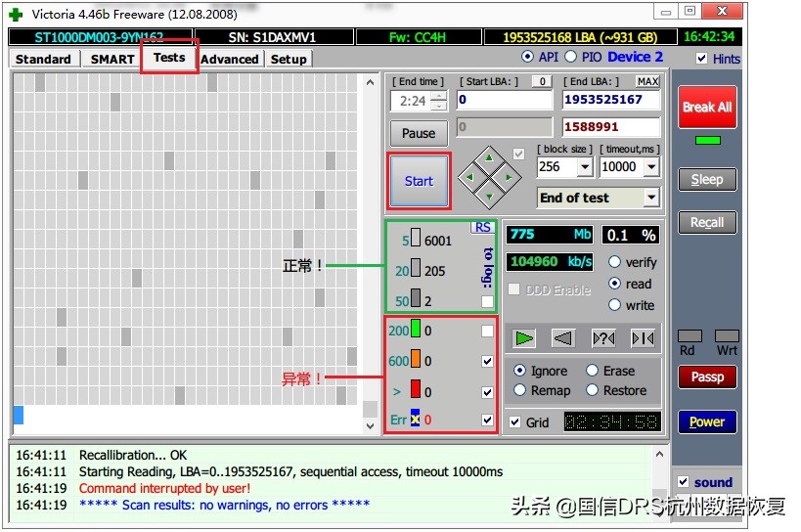Screen dimensions: 801x532
Task: Click the up arrow in the diamond navigator
Action: (x=489, y=156)
